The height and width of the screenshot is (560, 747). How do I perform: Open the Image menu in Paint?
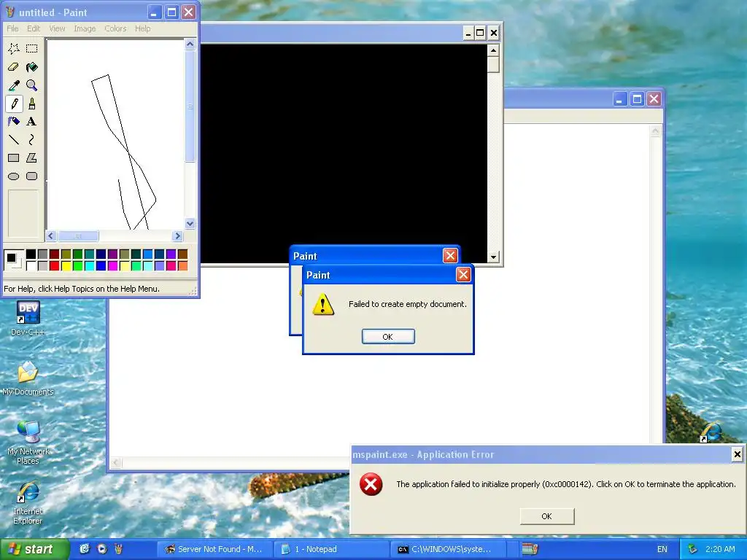click(x=85, y=28)
